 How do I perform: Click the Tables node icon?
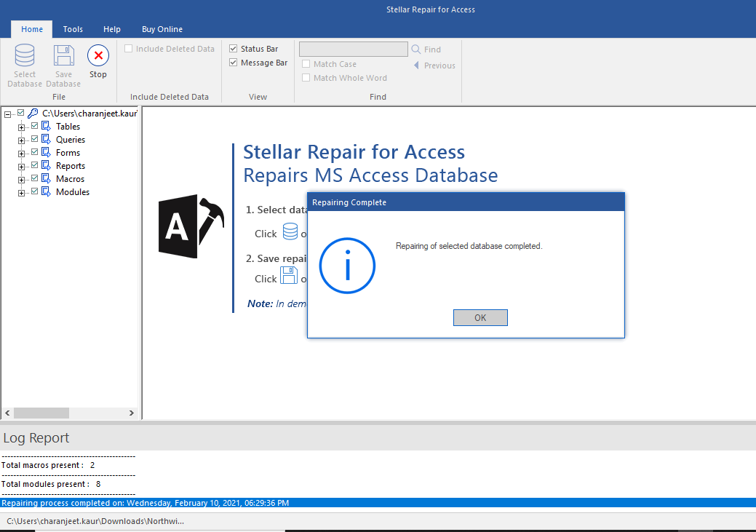tap(47, 126)
